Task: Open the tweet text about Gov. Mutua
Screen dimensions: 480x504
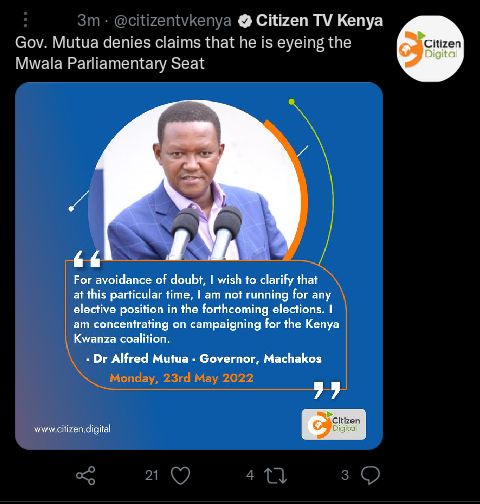Action: point(183,53)
